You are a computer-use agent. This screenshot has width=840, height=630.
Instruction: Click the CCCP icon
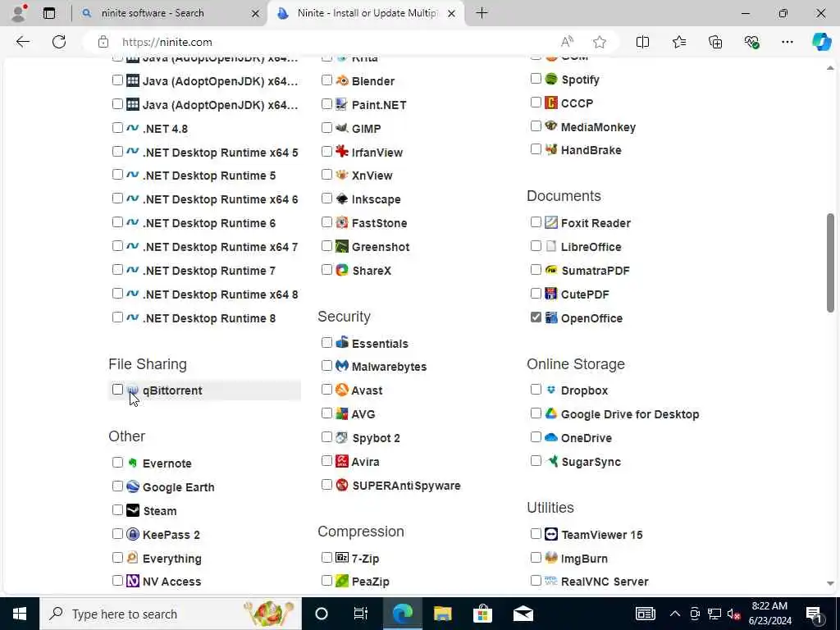pos(551,103)
